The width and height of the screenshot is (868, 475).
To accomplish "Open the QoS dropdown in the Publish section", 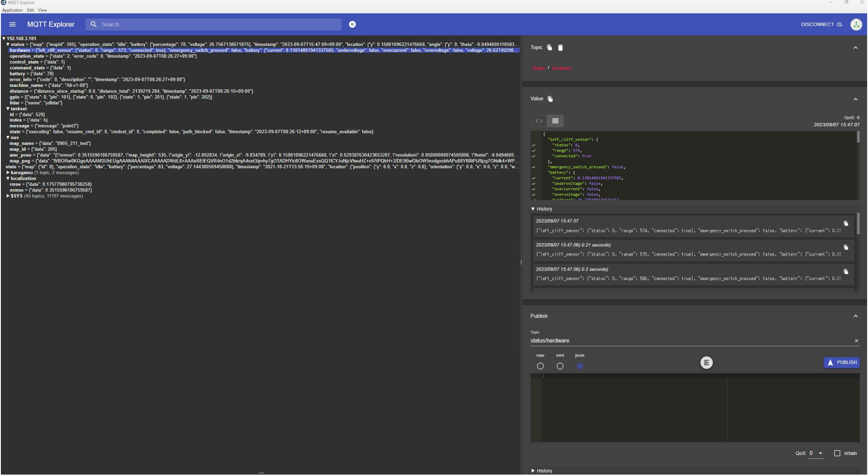I will [x=816, y=453].
